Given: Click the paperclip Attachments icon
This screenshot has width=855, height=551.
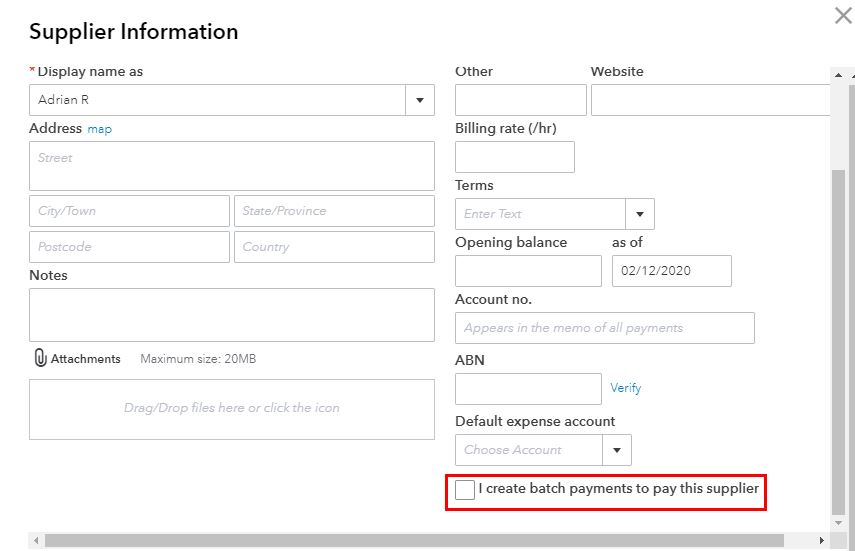Looking at the screenshot, I should pyautogui.click(x=40, y=358).
